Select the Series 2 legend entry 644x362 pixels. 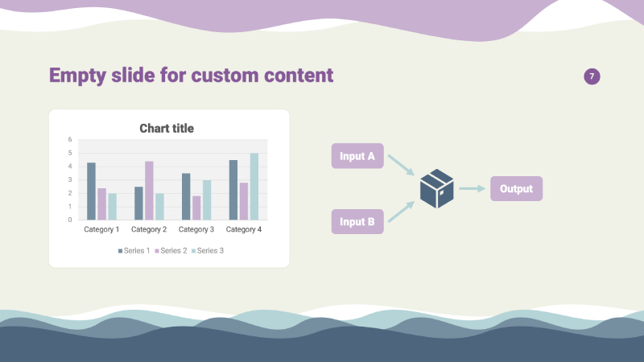(171, 251)
